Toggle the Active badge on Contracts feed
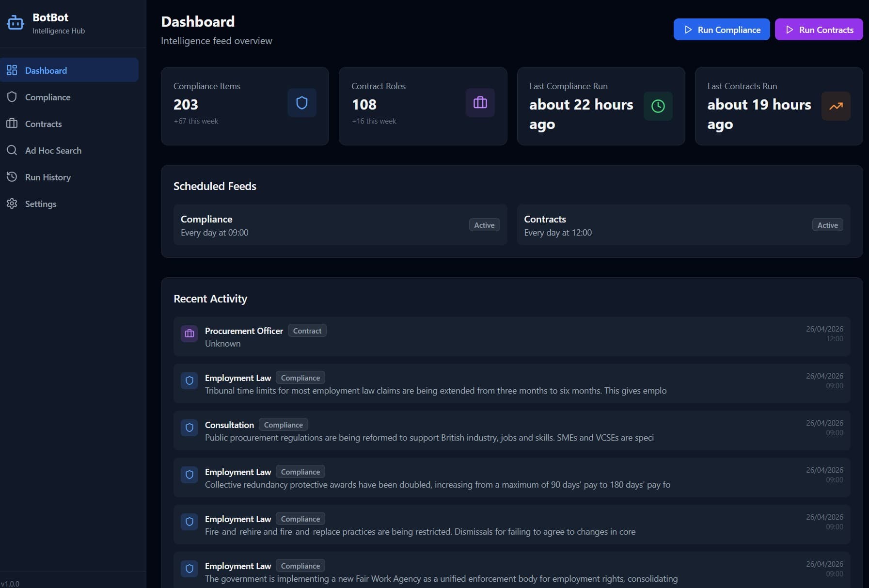The width and height of the screenshot is (869, 588). click(827, 225)
